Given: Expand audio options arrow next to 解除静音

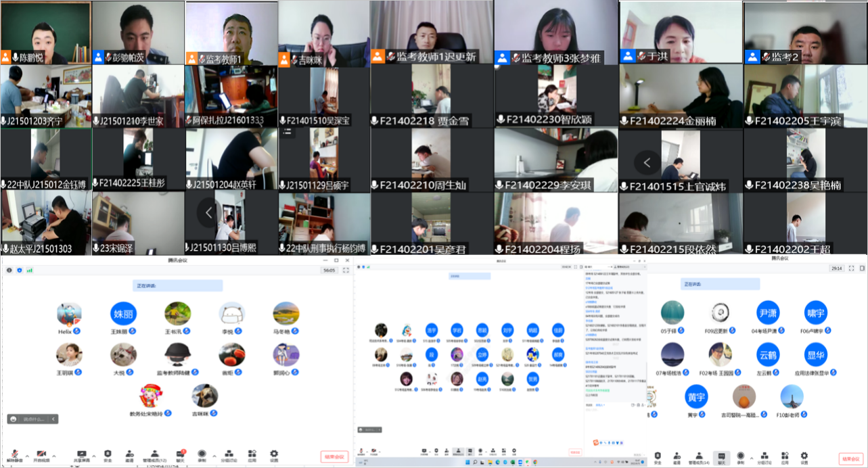Looking at the screenshot, I should [x=26, y=454].
